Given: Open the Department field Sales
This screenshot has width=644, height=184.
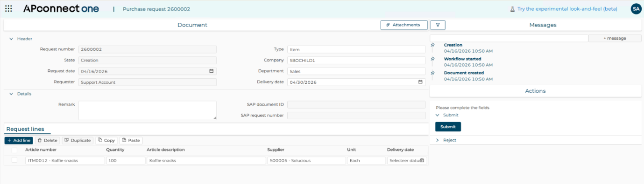Looking at the screenshot, I should coord(356,71).
